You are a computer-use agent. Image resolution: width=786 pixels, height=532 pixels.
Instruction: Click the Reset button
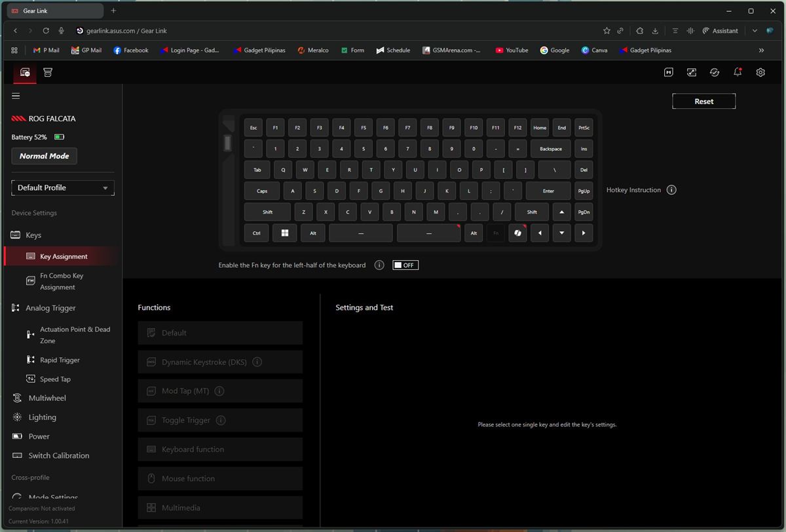tap(703, 102)
